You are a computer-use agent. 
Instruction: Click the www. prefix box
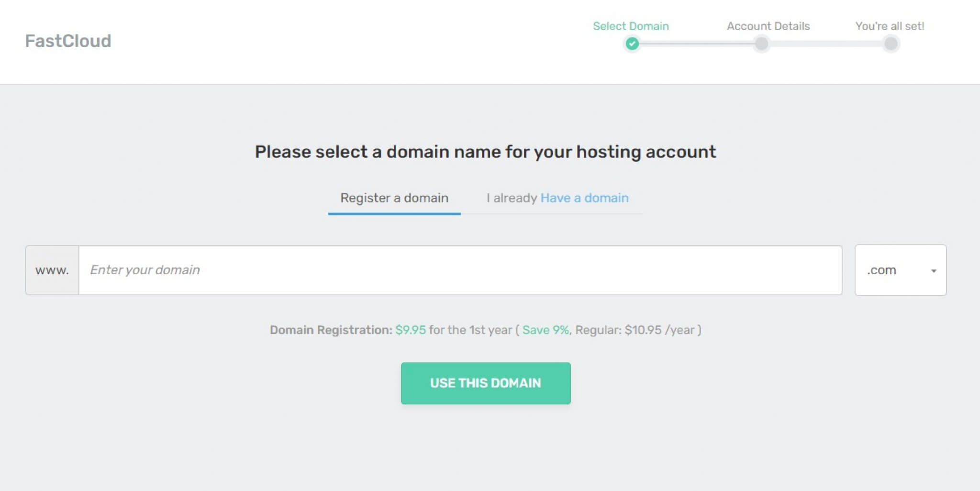coord(52,270)
